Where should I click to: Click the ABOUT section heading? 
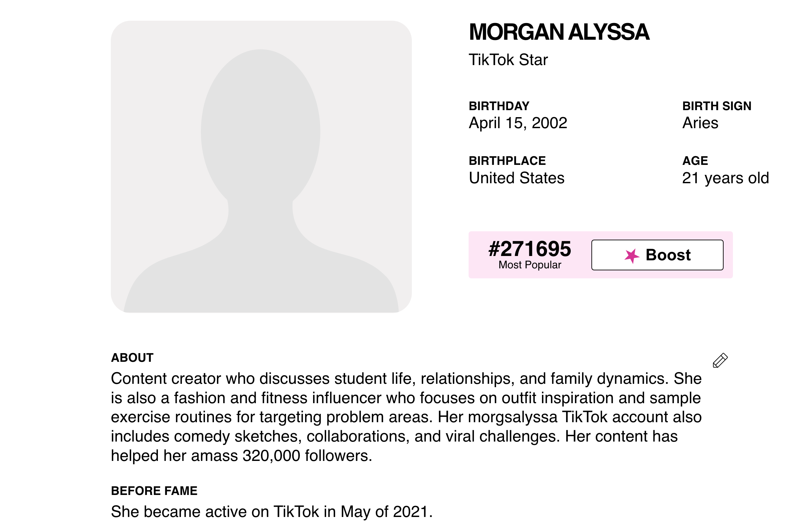pos(132,357)
